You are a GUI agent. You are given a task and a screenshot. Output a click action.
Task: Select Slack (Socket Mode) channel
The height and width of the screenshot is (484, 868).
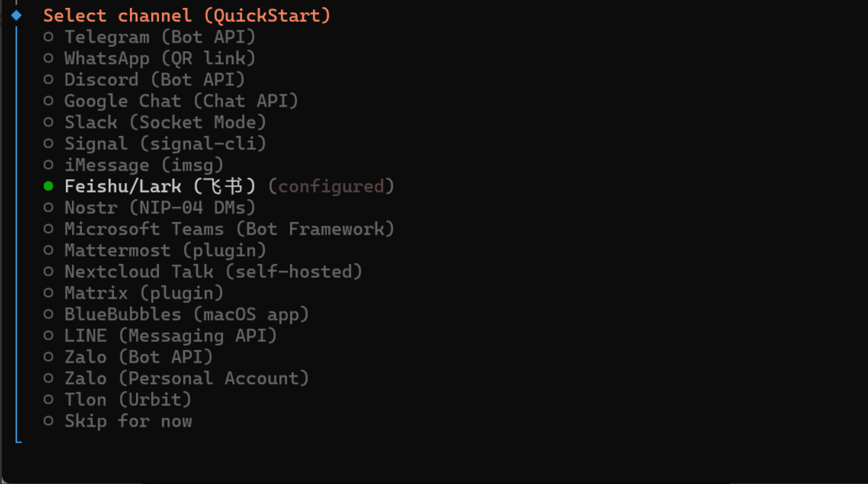click(165, 123)
